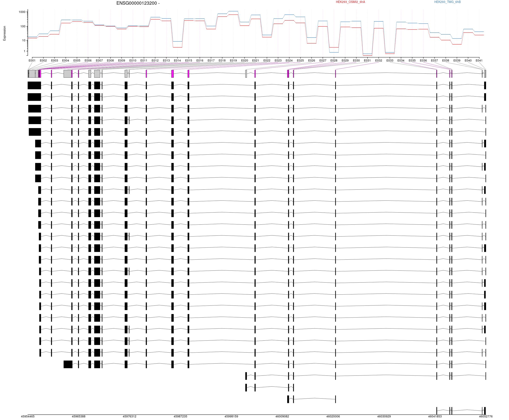Click exon label E020
Screen dimensions: 509x420
point(245,60)
